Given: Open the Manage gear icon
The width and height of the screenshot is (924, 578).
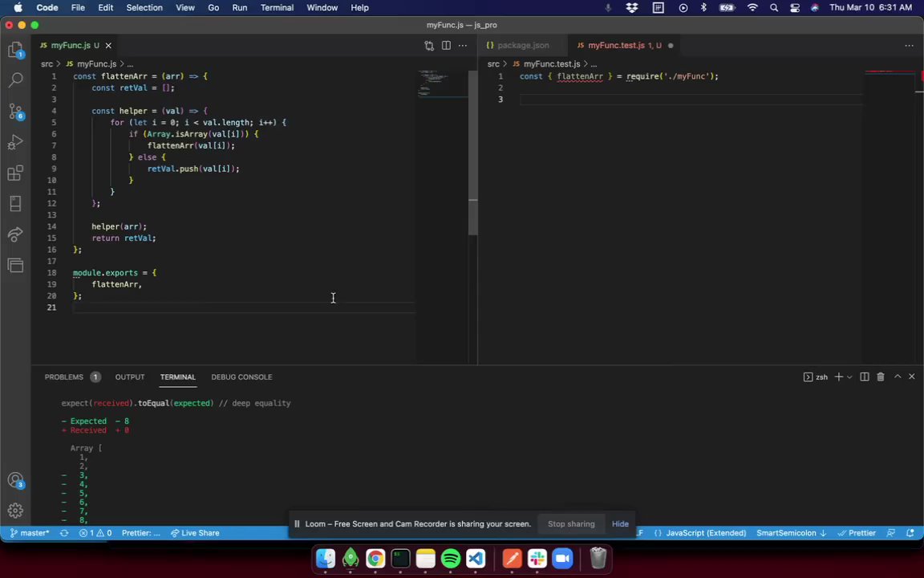Looking at the screenshot, I should pyautogui.click(x=15, y=510).
